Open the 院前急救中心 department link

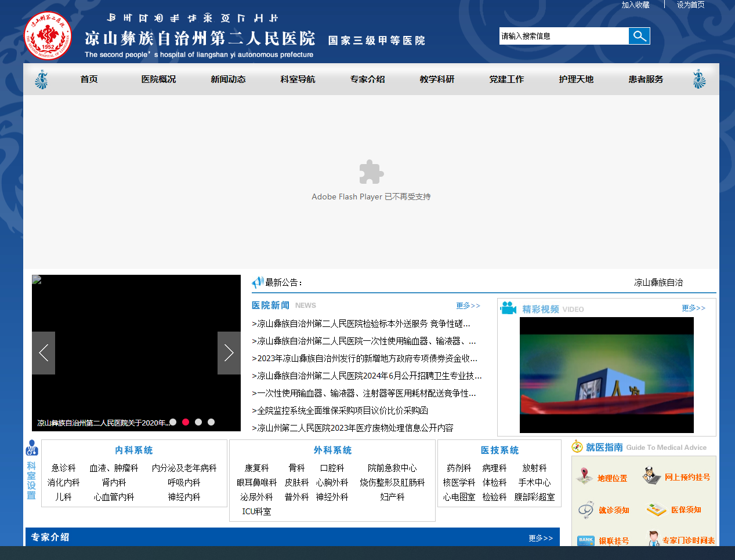(392, 468)
